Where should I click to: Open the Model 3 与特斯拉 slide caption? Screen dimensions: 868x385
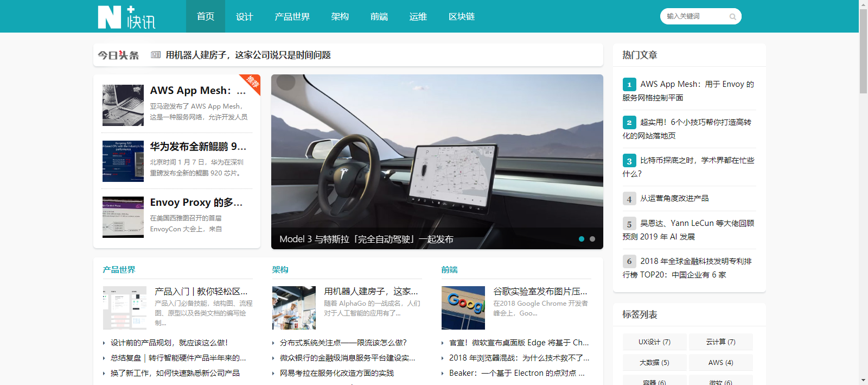pos(366,239)
